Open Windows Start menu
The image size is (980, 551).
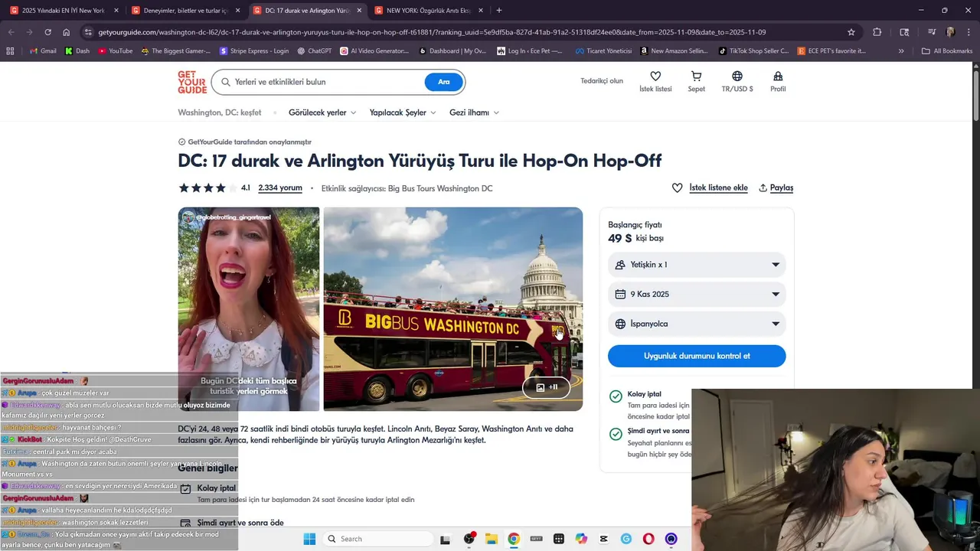[309, 539]
